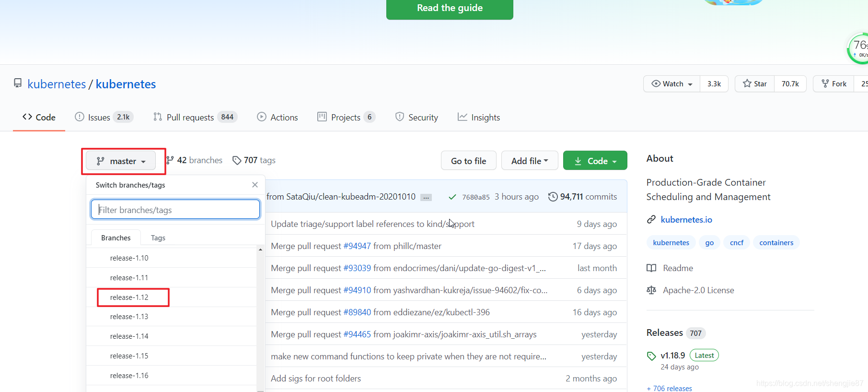Click the repository book icon
Screen dimensions: 868x392
coord(18,83)
